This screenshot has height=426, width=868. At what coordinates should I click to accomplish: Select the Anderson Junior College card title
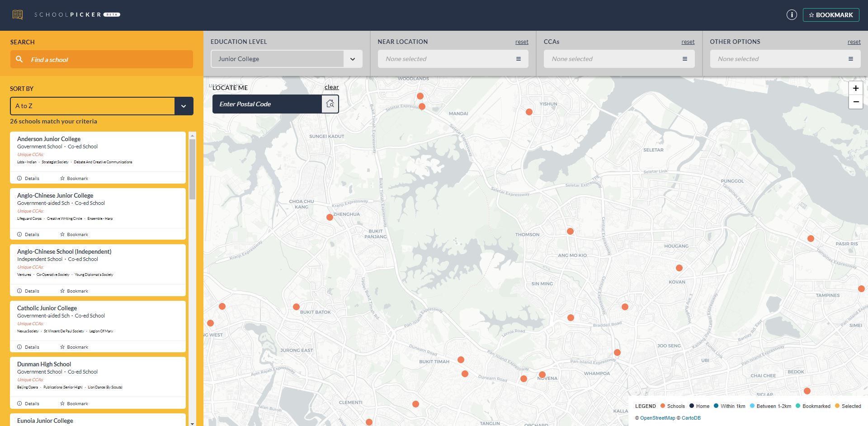[49, 139]
